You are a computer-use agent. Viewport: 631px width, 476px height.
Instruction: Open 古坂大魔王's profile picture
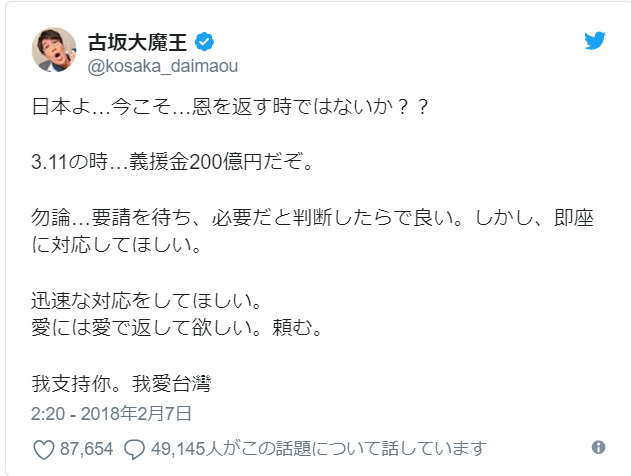pyautogui.click(x=55, y=51)
